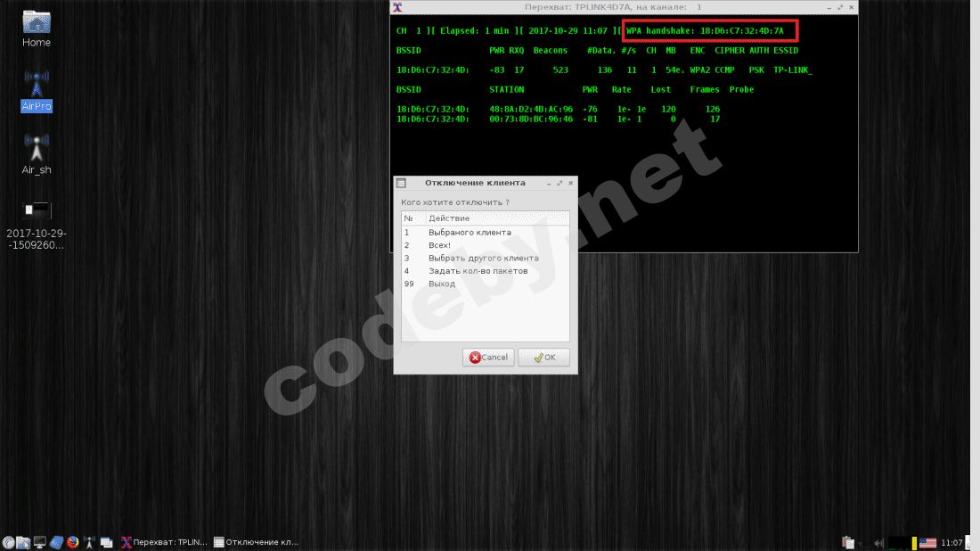Open the clipboard manager tray icon

click(848, 542)
